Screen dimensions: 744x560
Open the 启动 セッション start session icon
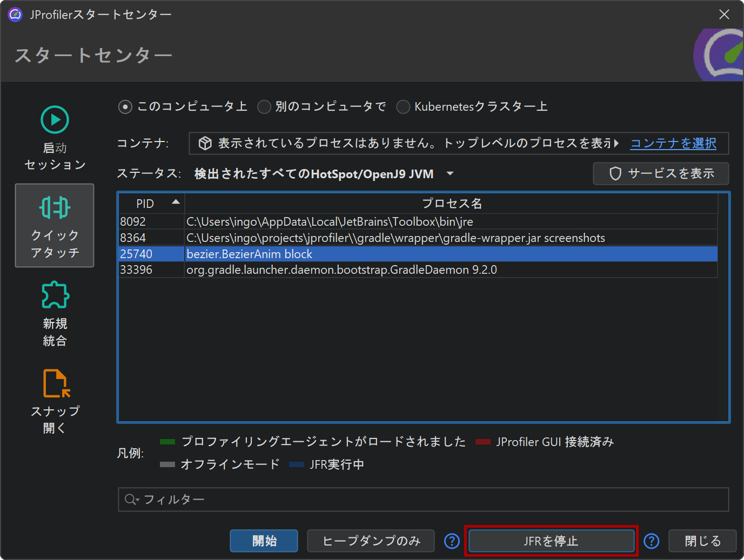tap(55, 120)
